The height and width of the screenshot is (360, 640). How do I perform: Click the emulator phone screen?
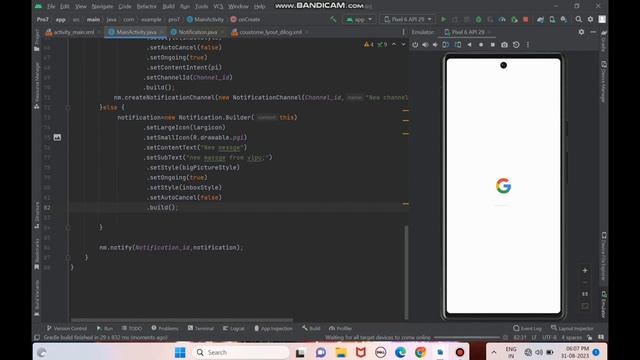click(x=503, y=186)
